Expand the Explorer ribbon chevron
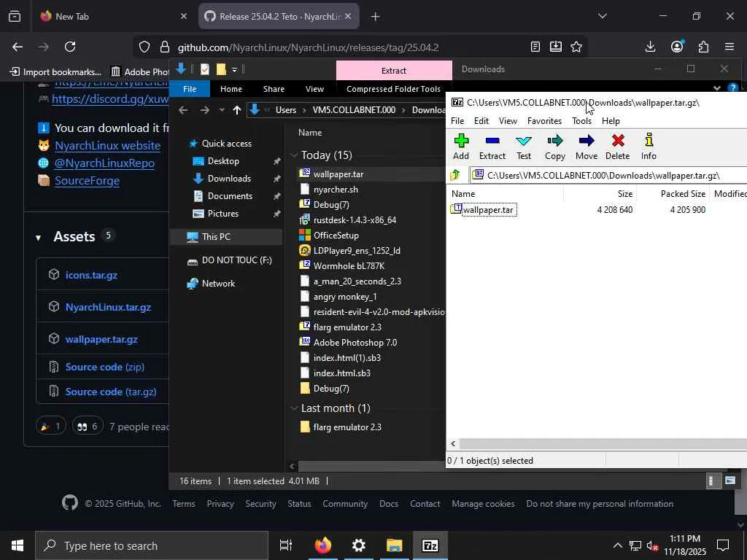Screen dimensions: 747x560 click(717, 88)
